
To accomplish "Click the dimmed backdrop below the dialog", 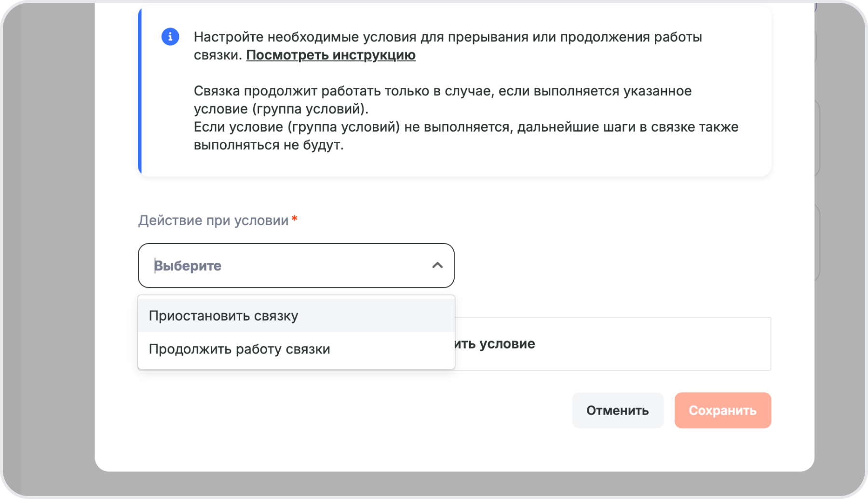I will point(434,485).
